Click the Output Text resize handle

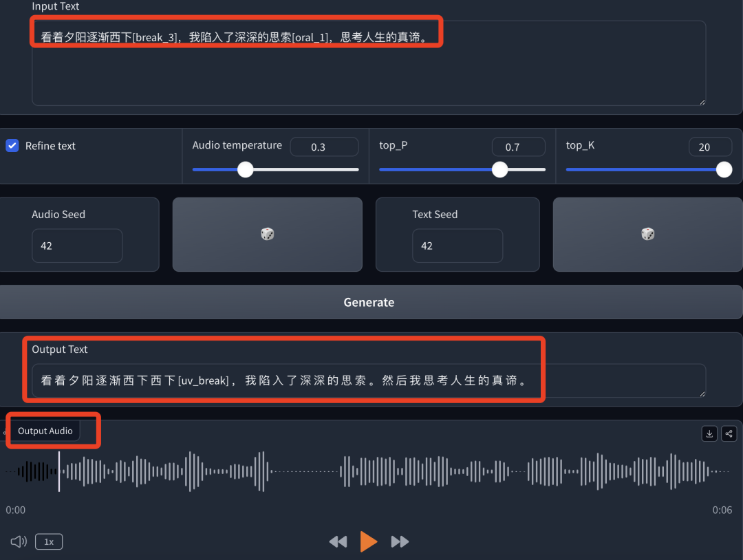(702, 394)
